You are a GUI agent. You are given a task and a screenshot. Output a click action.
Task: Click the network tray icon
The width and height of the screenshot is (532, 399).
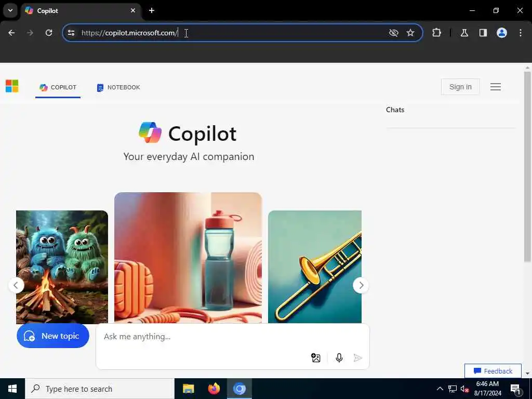click(453, 389)
